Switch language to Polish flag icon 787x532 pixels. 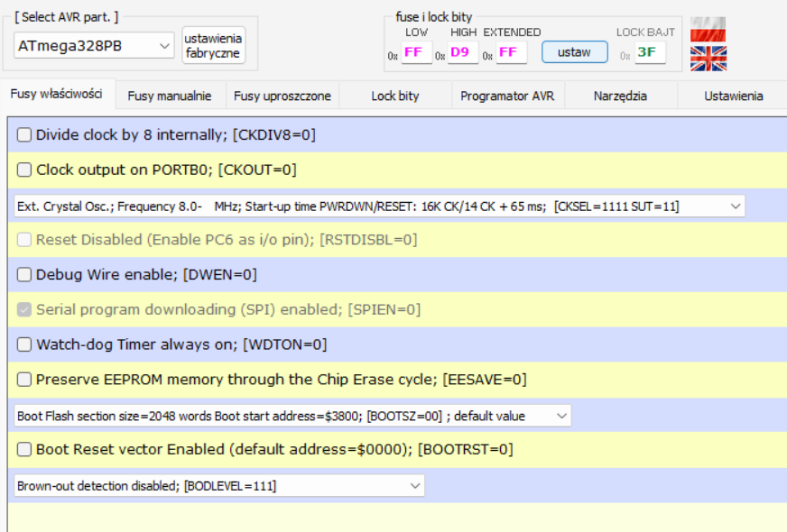click(x=708, y=29)
